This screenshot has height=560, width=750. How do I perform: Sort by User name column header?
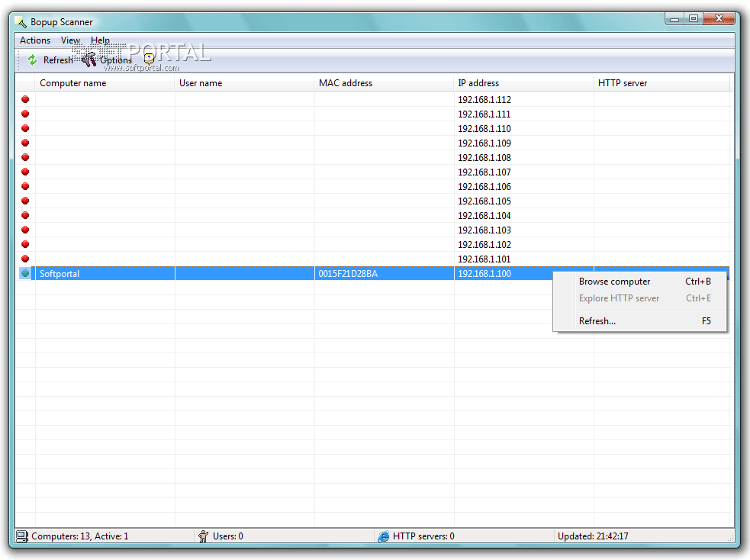(244, 82)
